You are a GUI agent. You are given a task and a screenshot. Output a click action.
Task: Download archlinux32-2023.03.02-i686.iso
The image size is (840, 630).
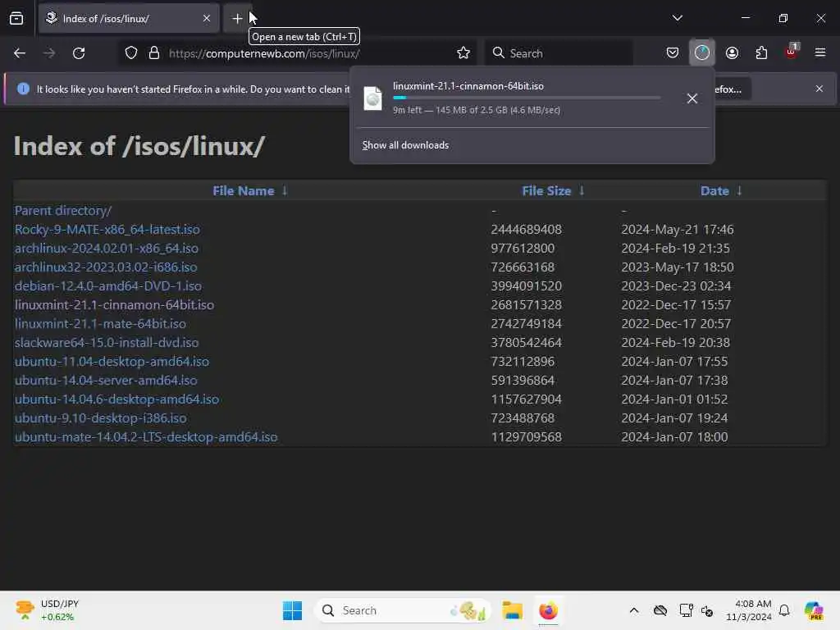tap(106, 267)
